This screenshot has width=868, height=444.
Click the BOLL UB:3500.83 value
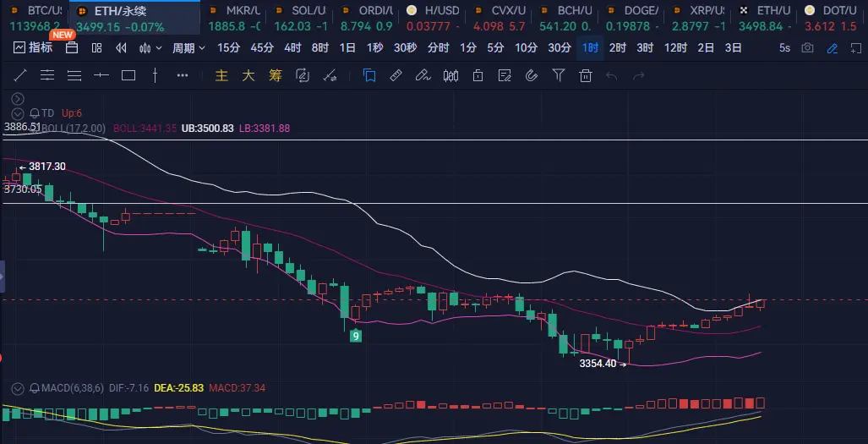[208, 128]
